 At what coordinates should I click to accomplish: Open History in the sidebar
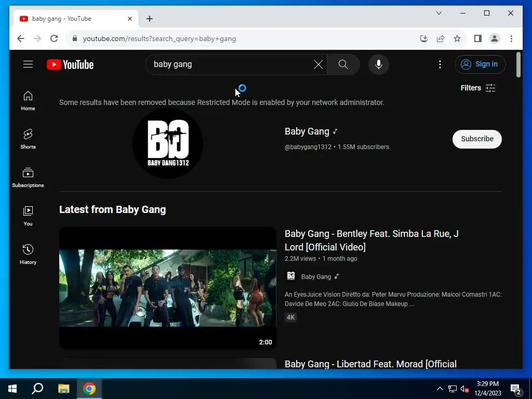[x=28, y=254]
